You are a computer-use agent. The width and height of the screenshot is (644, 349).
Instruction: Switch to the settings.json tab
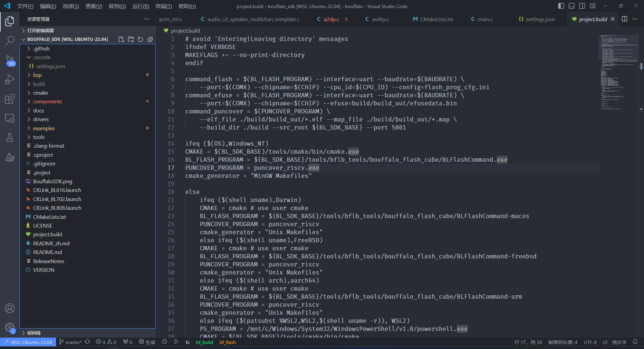pos(540,19)
